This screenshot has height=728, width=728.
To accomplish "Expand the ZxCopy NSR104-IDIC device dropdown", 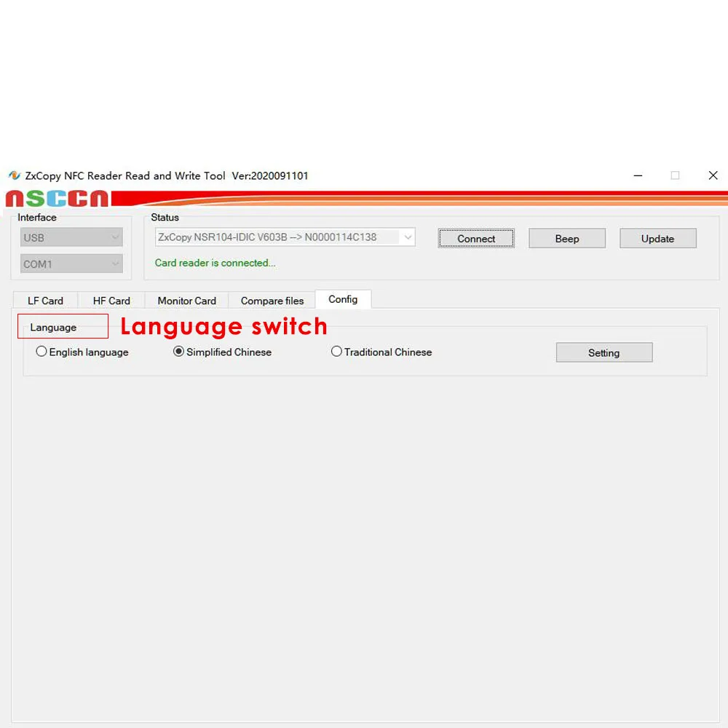I will (x=285, y=237).
